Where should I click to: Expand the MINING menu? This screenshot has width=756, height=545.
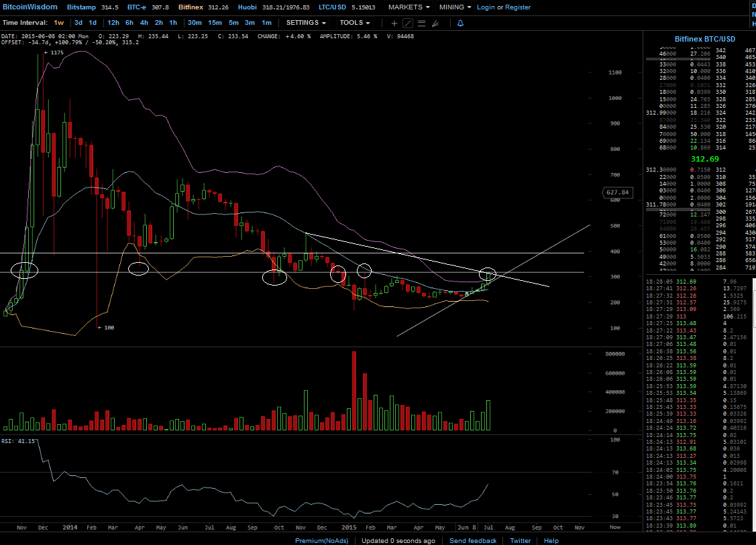pyautogui.click(x=455, y=7)
